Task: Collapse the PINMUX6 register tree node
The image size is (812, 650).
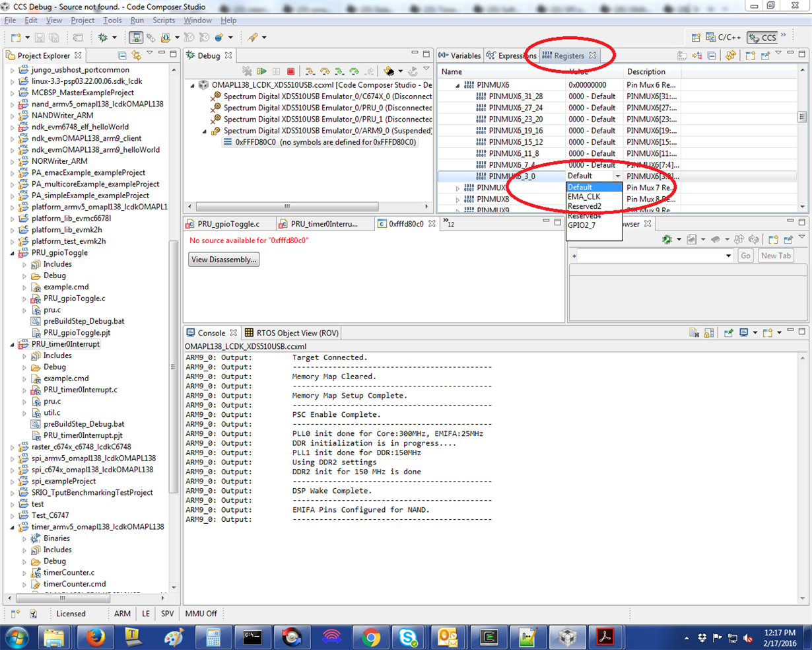Action: [457, 85]
